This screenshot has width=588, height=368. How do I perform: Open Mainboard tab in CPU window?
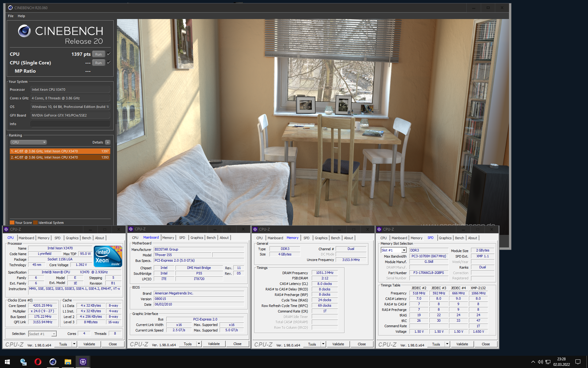tap(26, 238)
